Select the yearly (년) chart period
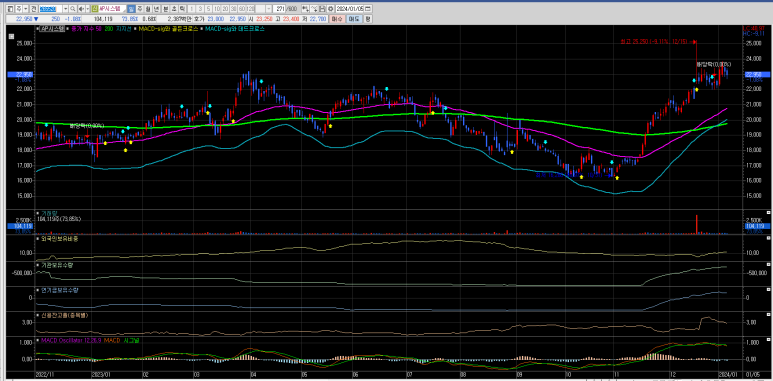 (x=156, y=9)
